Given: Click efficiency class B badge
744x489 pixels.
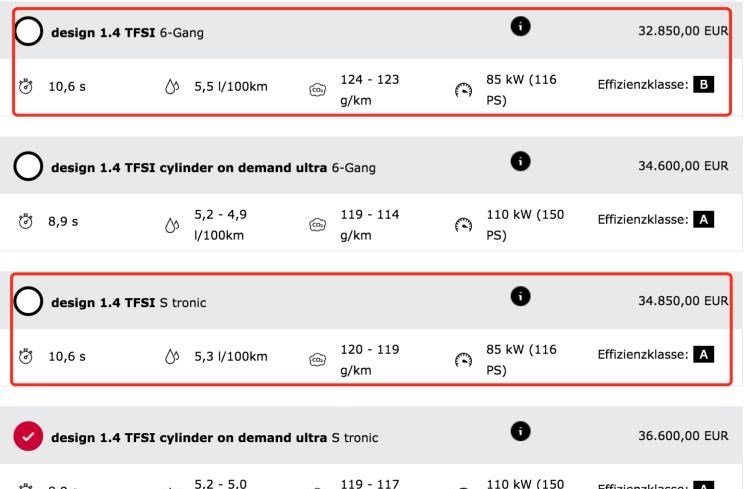Looking at the screenshot, I should 704,84.
